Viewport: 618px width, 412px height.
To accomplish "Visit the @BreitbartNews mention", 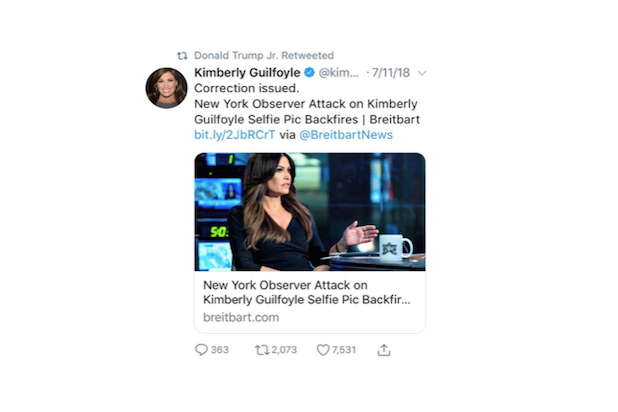I will click(346, 135).
